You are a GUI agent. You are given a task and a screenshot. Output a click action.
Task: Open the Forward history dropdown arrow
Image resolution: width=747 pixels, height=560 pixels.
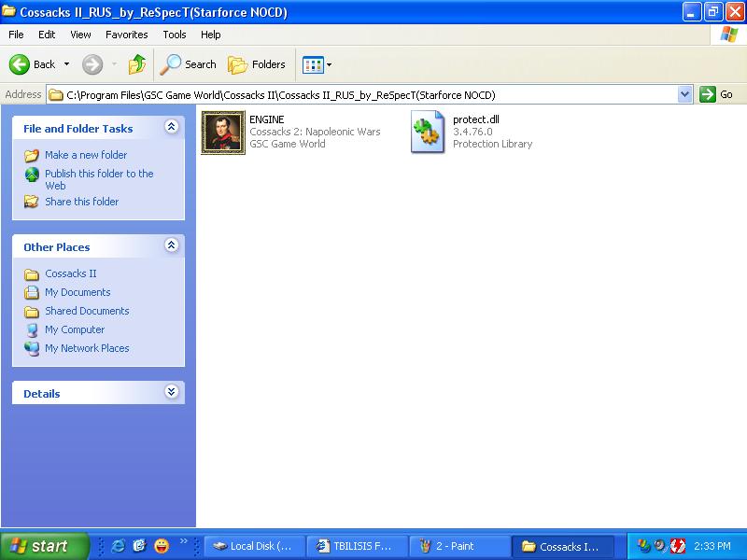click(x=114, y=64)
